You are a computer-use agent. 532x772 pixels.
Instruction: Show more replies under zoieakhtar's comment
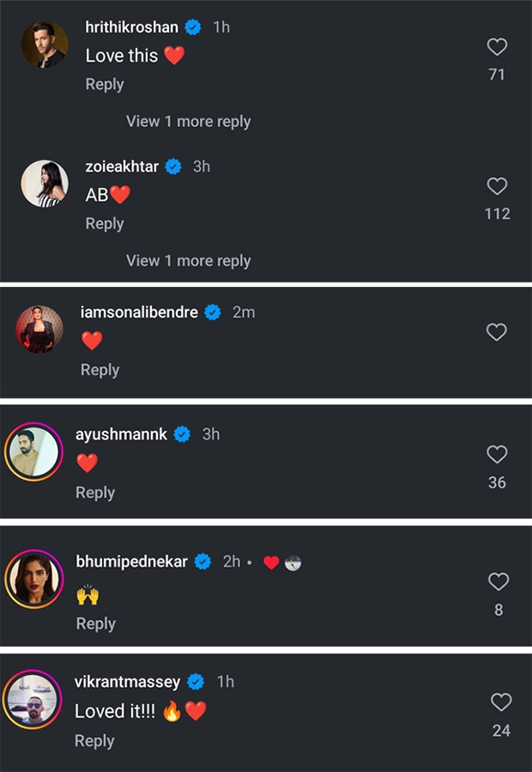click(x=187, y=260)
